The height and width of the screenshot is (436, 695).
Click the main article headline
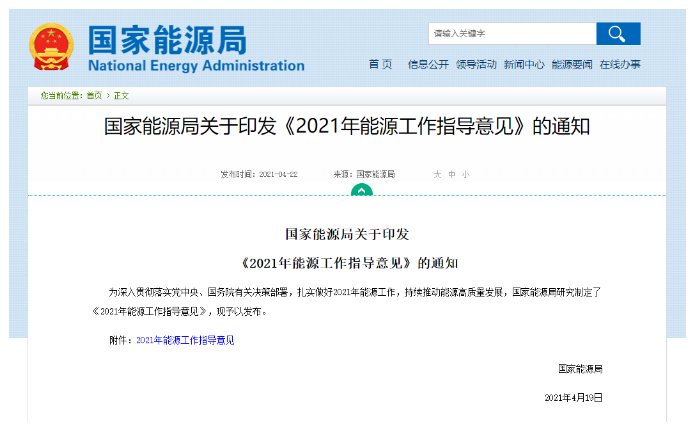click(347, 127)
